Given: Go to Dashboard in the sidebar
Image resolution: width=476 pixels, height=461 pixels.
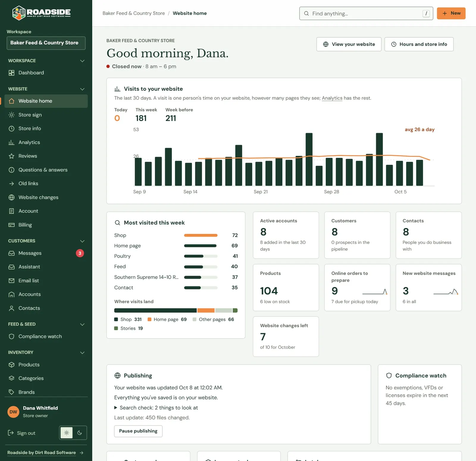Looking at the screenshot, I should pos(46,73).
